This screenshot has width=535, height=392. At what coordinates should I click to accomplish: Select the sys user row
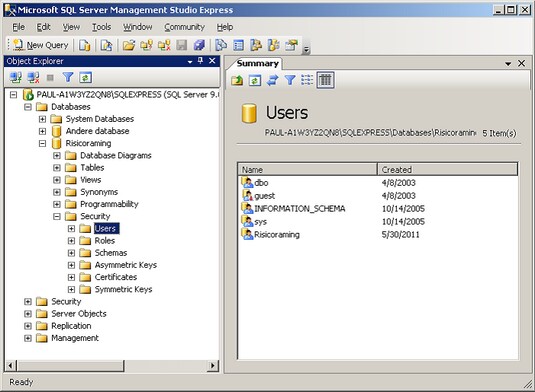point(378,221)
